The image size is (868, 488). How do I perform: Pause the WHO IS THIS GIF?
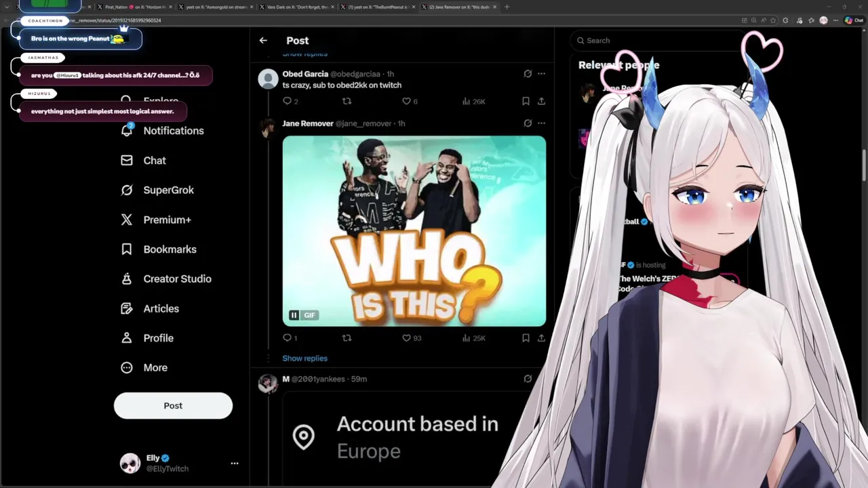click(294, 315)
